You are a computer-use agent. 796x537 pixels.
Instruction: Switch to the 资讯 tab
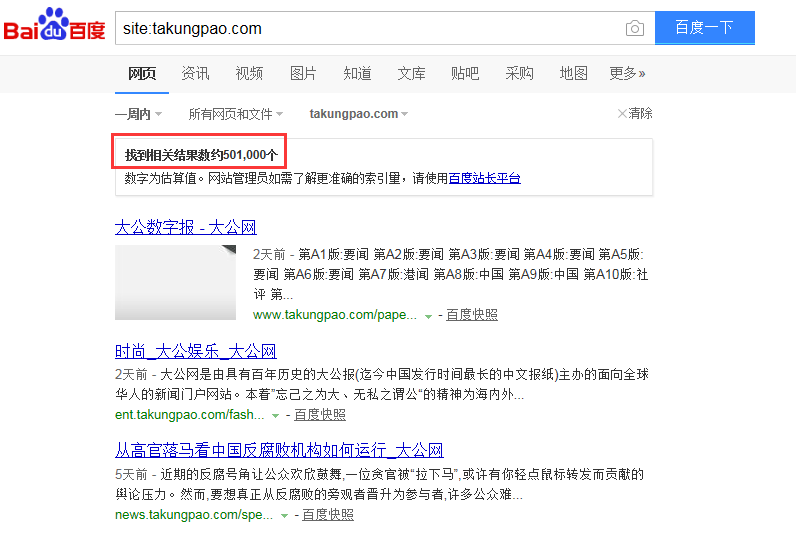[195, 74]
